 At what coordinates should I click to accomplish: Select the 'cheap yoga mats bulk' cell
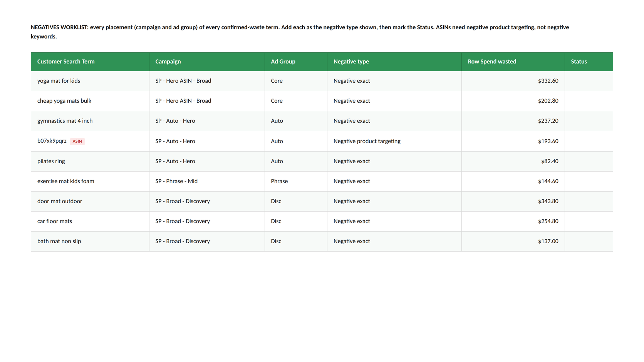point(90,101)
